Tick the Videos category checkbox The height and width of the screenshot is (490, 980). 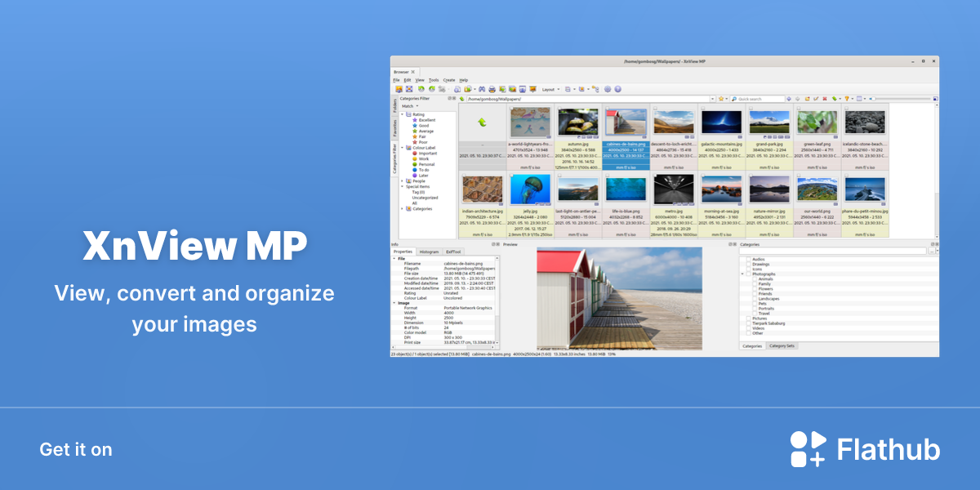(x=749, y=328)
